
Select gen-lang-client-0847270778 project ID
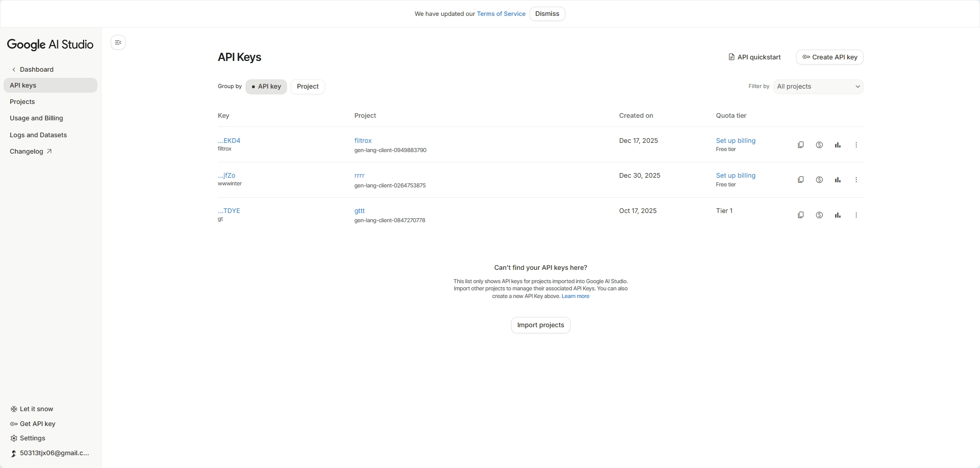pyautogui.click(x=390, y=221)
